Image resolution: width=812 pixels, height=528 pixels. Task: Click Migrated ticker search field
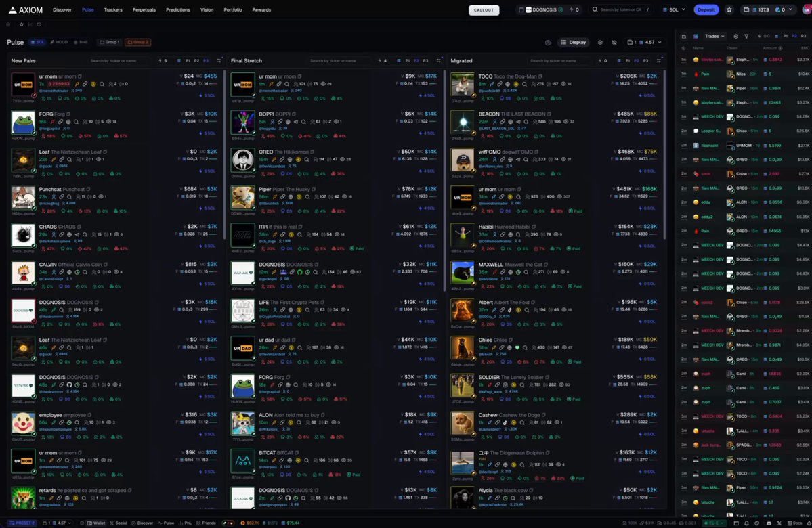[560, 60]
